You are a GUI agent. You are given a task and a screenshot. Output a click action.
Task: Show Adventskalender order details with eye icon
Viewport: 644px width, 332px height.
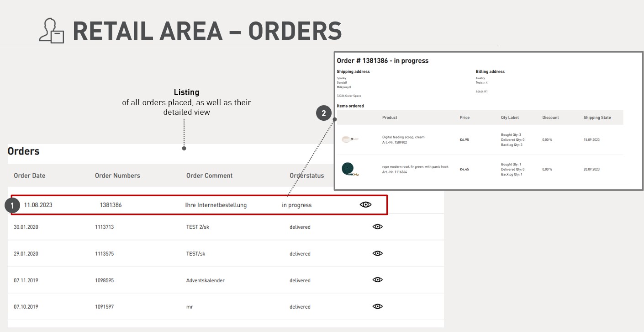point(377,280)
